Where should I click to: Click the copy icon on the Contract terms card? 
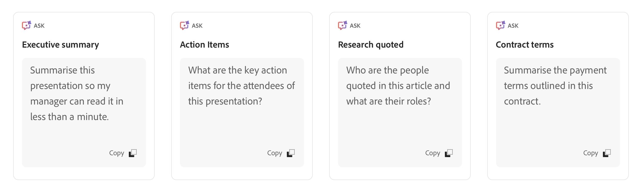(x=607, y=153)
